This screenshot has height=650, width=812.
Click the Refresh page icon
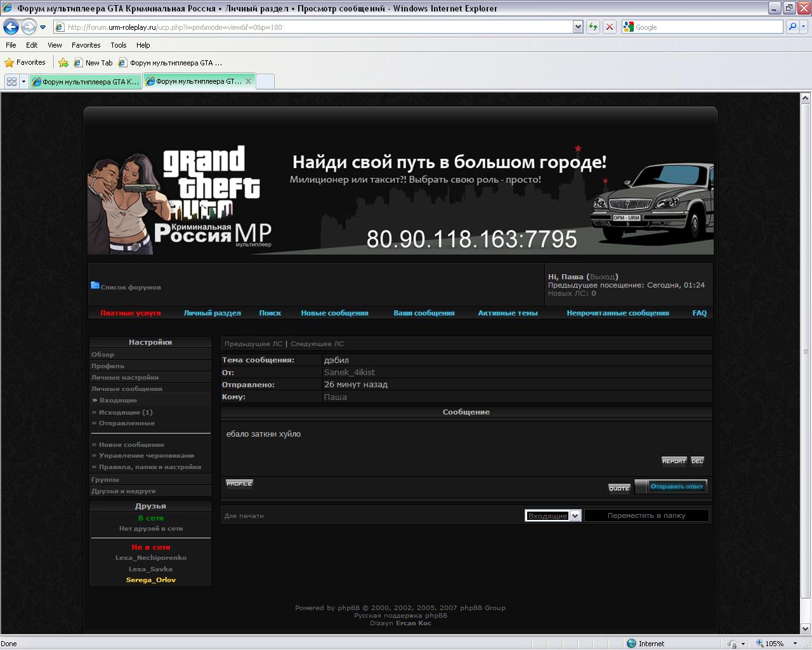pyautogui.click(x=593, y=27)
